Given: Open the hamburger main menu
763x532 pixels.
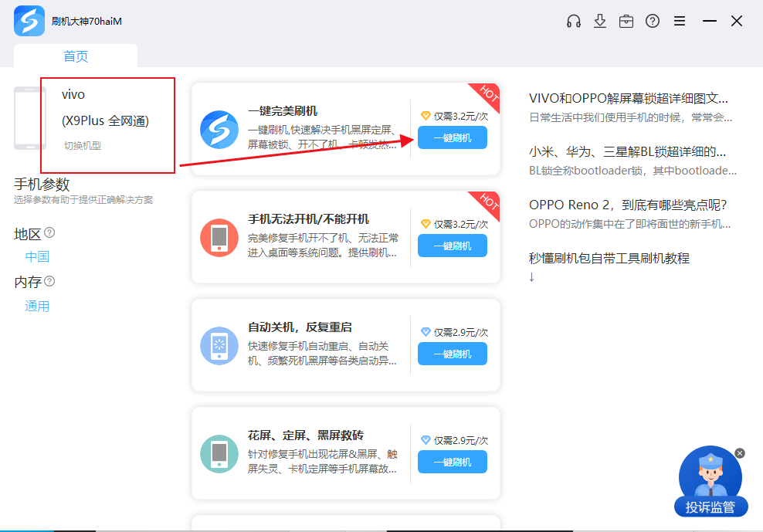Looking at the screenshot, I should (x=680, y=22).
